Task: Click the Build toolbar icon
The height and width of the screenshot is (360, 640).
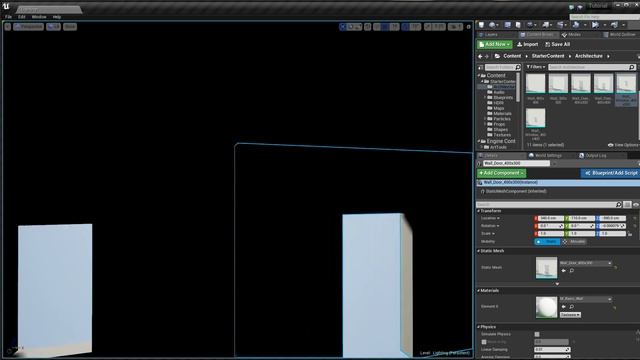Action: coord(577,25)
